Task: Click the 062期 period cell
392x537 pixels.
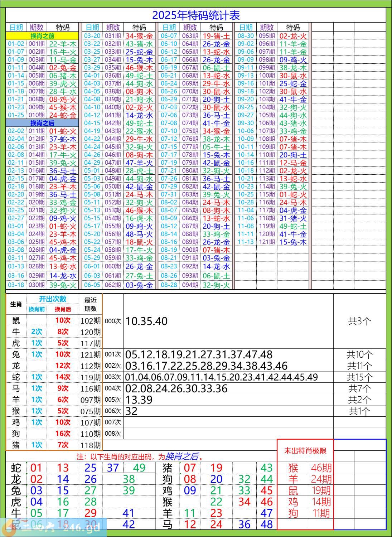Action: [113, 285]
